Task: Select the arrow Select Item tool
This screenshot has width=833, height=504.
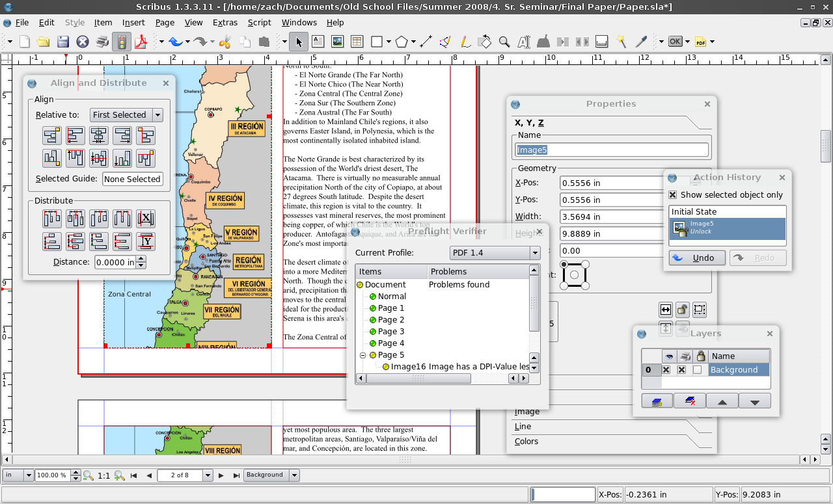Action: pyautogui.click(x=299, y=42)
